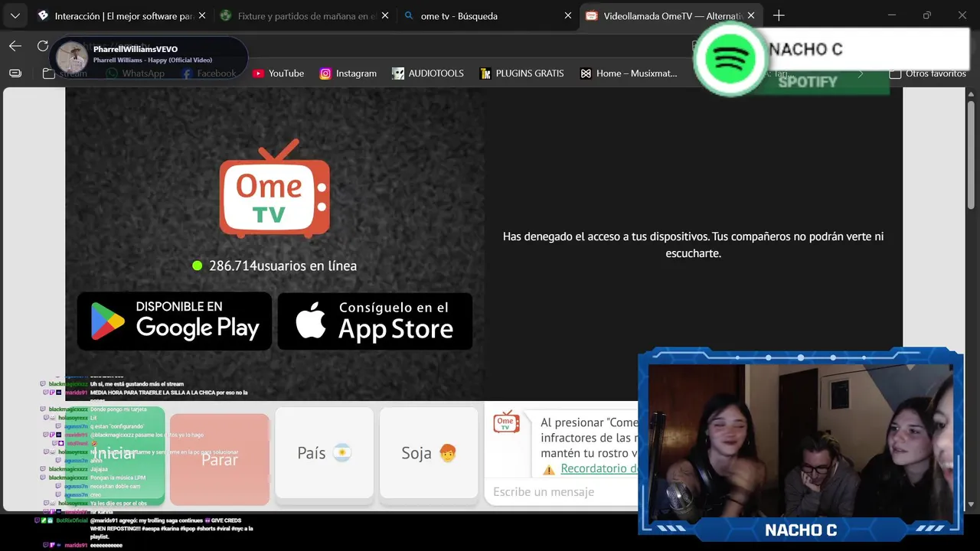
Task: Open the Soja gender selector
Action: pyautogui.click(x=430, y=453)
